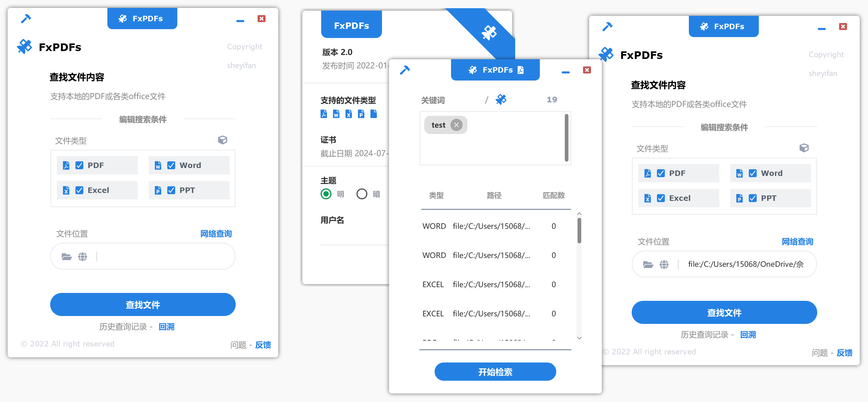Viewport: 868px width, 402px height.
Task: Click the hammer icon in search results window
Action: coord(405,70)
